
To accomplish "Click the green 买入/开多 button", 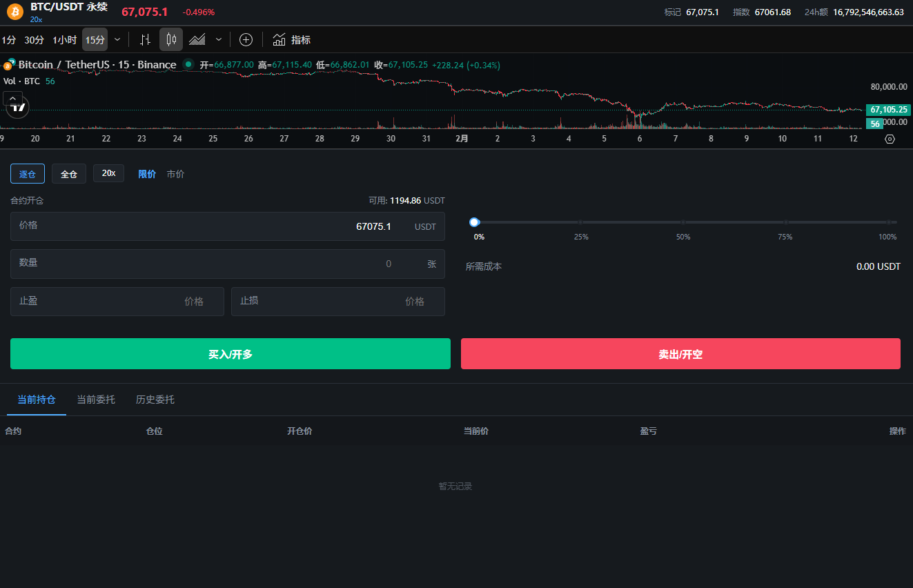I will click(x=230, y=354).
